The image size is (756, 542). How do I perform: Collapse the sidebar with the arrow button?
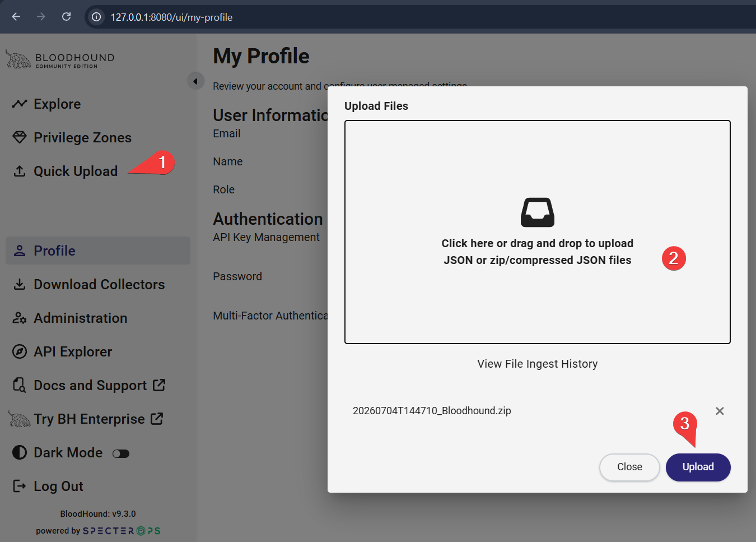tap(195, 81)
